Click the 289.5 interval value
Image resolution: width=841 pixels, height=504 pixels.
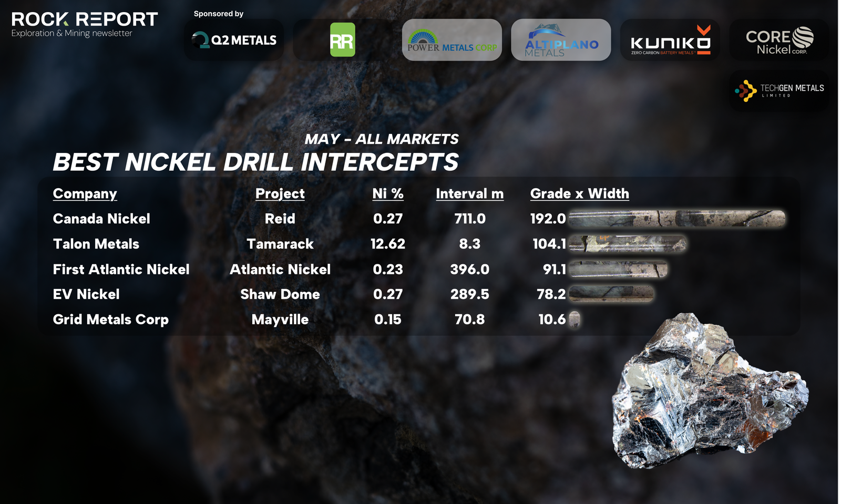[x=470, y=294]
